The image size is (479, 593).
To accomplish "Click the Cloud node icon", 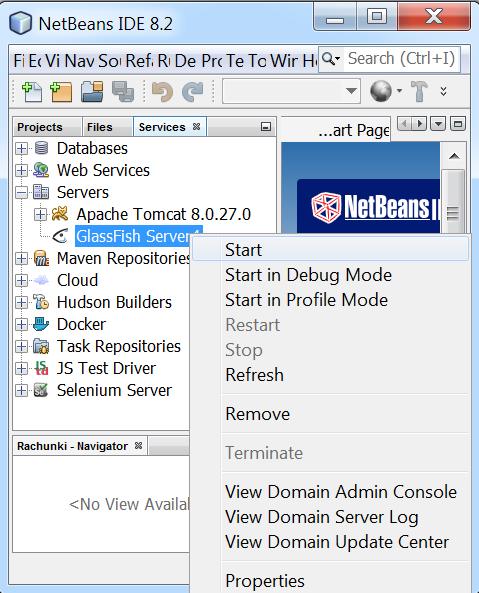I will (41, 280).
